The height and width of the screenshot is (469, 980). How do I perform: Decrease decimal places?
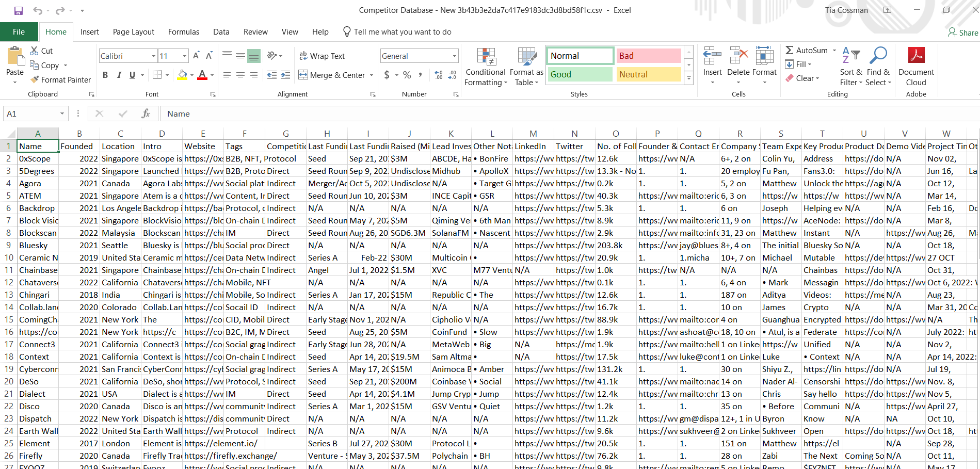coord(452,75)
